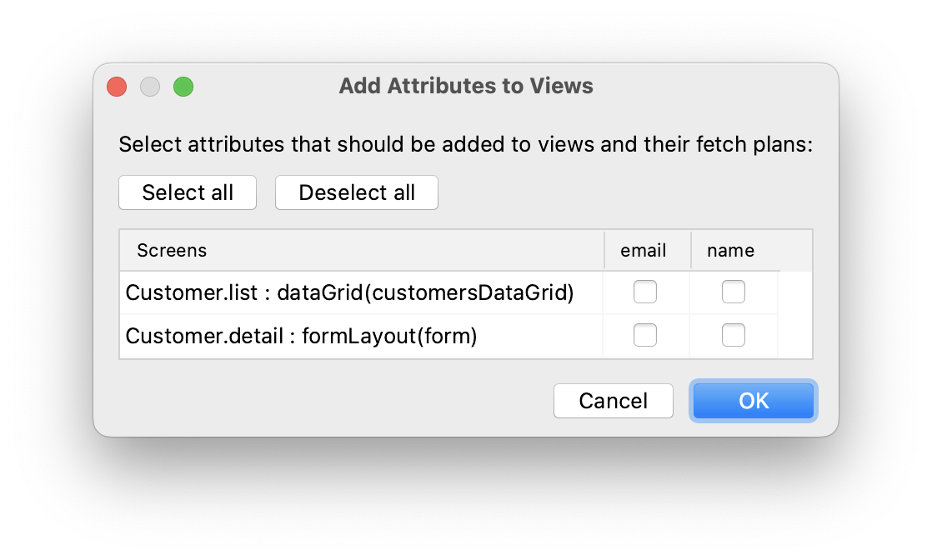Click the empty area right of name column

796,312
